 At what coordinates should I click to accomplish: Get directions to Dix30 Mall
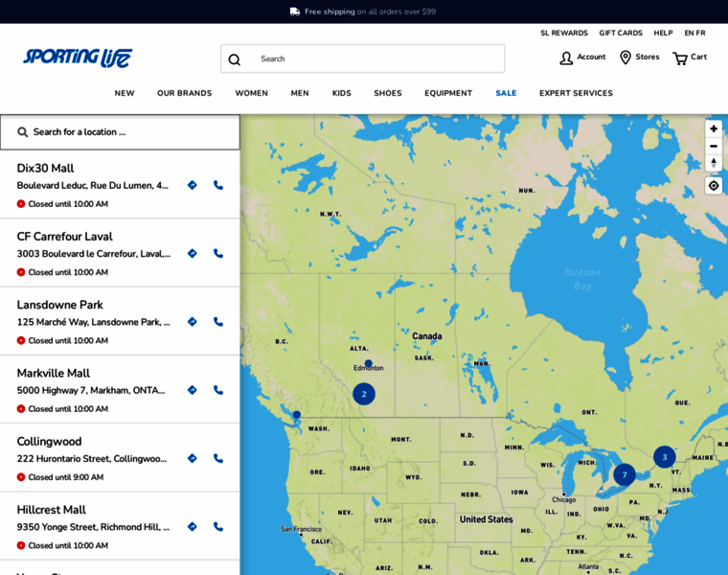click(x=193, y=185)
